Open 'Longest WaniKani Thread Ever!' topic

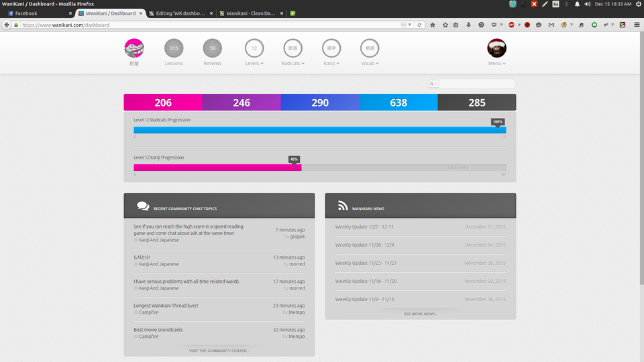(x=166, y=306)
